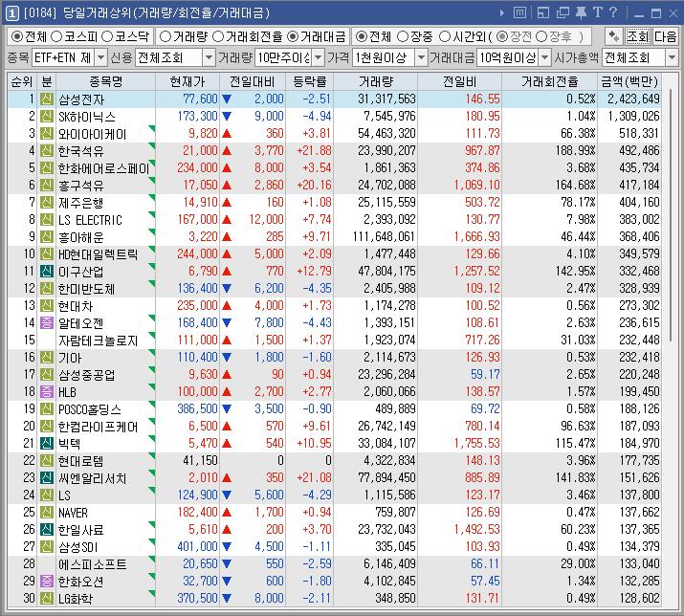Select the 자람테크놀로지 stock name
Viewport: 684px width, 616px height.
tap(99, 341)
